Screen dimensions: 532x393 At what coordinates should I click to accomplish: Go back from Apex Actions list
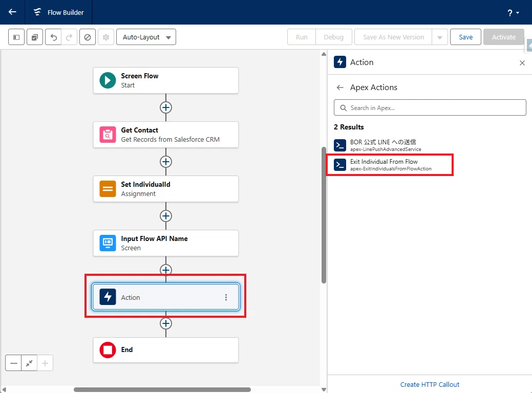(340, 88)
